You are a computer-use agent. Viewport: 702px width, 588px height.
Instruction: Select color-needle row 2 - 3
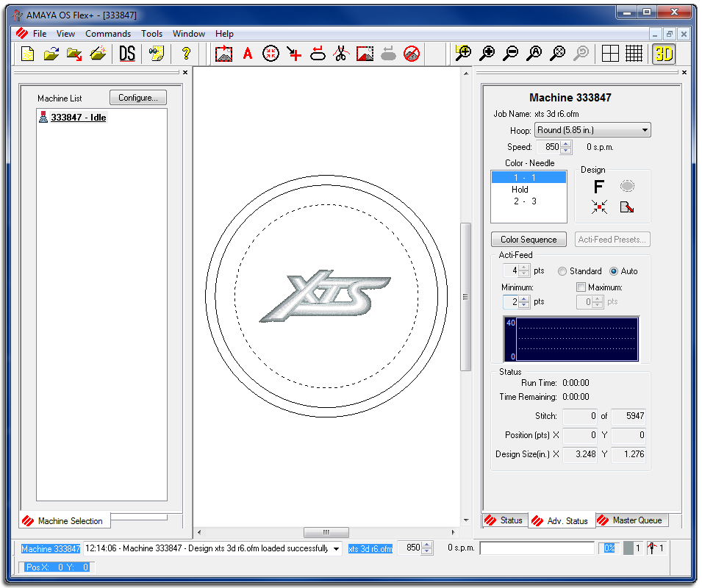529,201
